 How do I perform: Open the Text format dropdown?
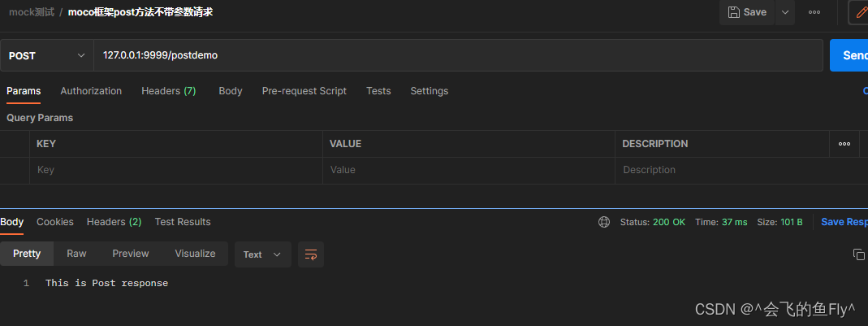point(263,254)
